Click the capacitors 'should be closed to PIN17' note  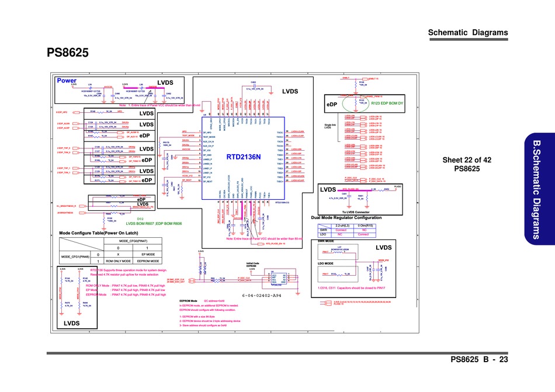[352, 288]
